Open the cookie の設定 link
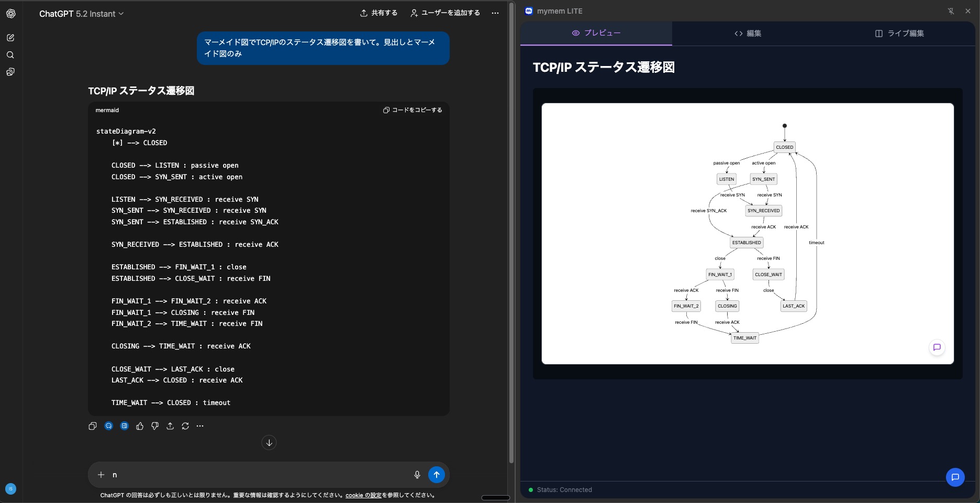 363,495
